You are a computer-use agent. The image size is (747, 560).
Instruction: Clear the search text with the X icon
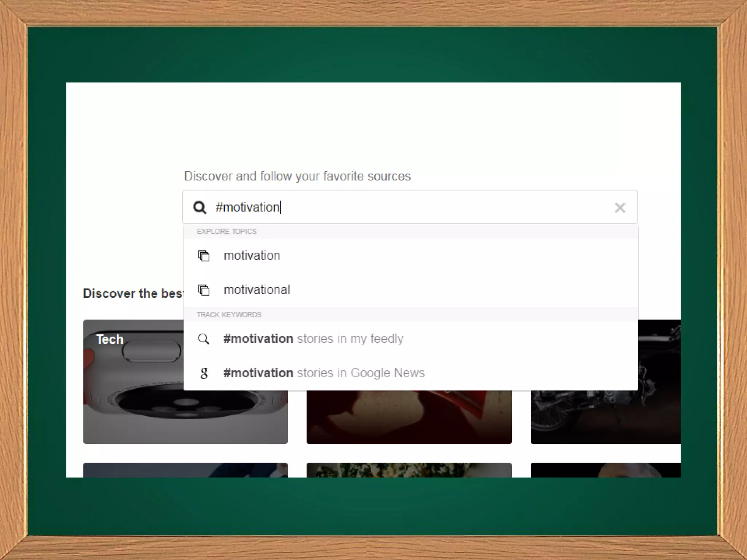coord(620,208)
